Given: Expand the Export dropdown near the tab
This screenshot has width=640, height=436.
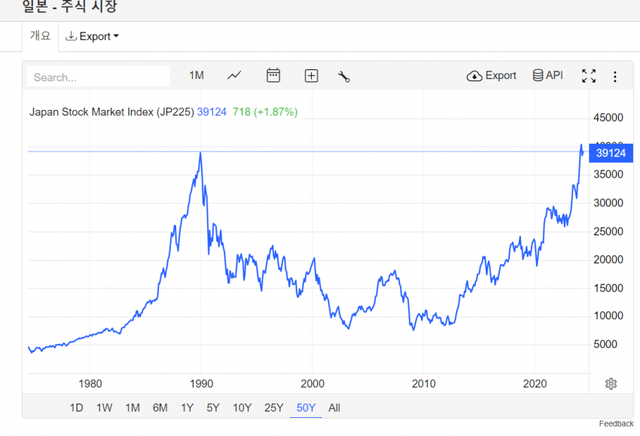Looking at the screenshot, I should tap(92, 37).
